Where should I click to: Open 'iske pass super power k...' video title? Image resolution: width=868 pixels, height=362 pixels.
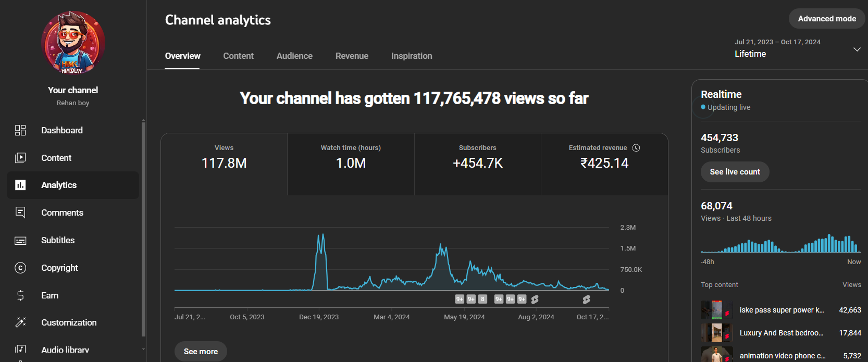click(x=782, y=310)
